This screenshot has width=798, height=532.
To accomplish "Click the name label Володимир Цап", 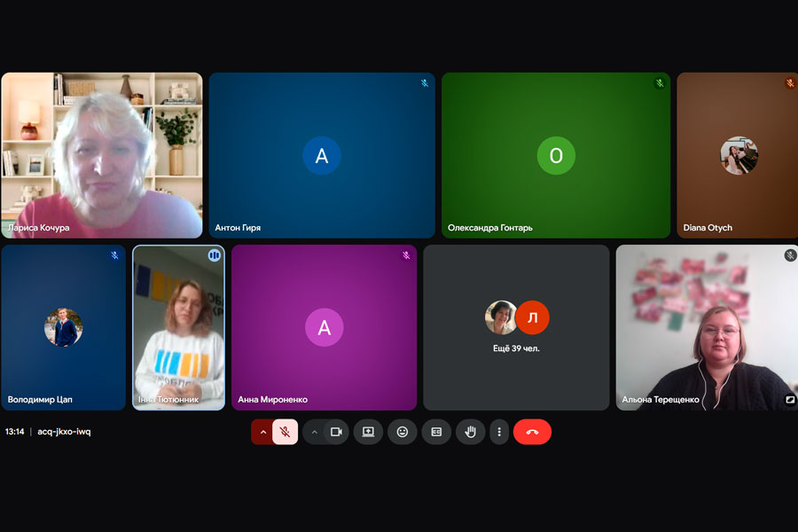I will click(40, 400).
